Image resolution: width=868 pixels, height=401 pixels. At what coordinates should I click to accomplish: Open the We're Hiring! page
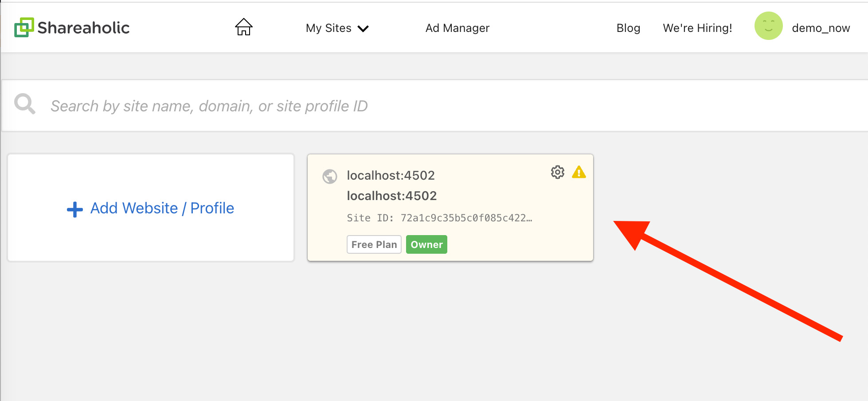697,28
